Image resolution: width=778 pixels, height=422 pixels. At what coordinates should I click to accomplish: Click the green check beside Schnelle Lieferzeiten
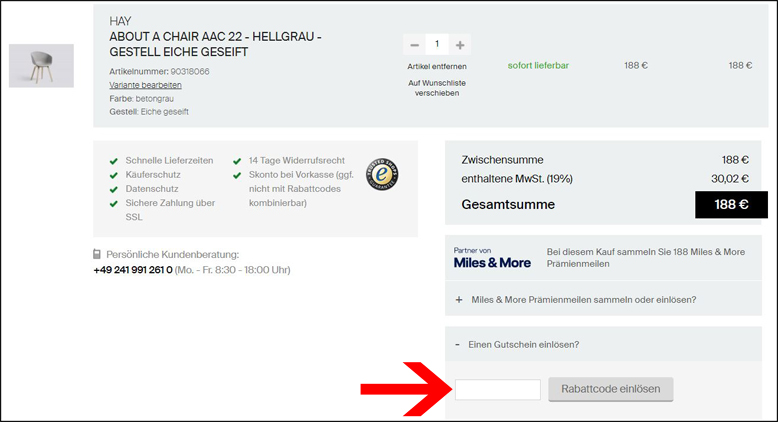[x=114, y=161]
